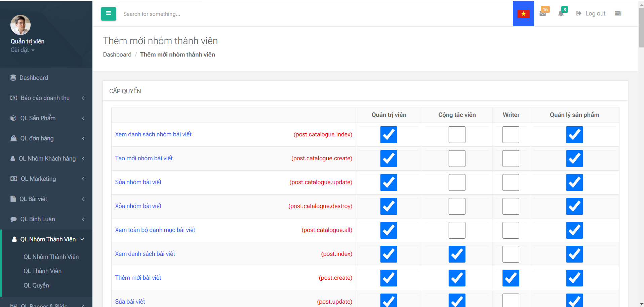Viewport: 644px width, 307px height.
Task: Click the Quản trị viên column header
Action: [389, 115]
